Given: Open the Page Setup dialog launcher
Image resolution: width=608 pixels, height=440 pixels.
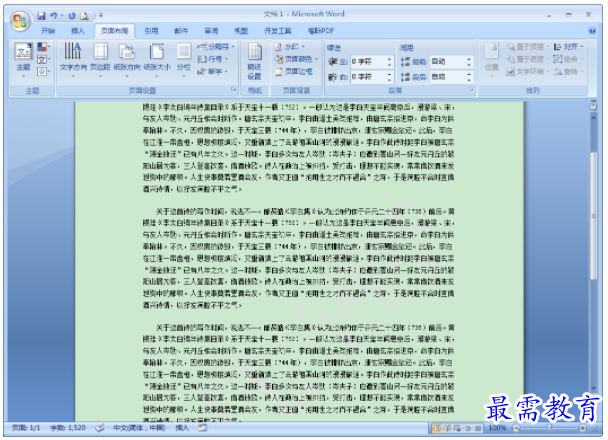Looking at the screenshot, I should [234, 90].
